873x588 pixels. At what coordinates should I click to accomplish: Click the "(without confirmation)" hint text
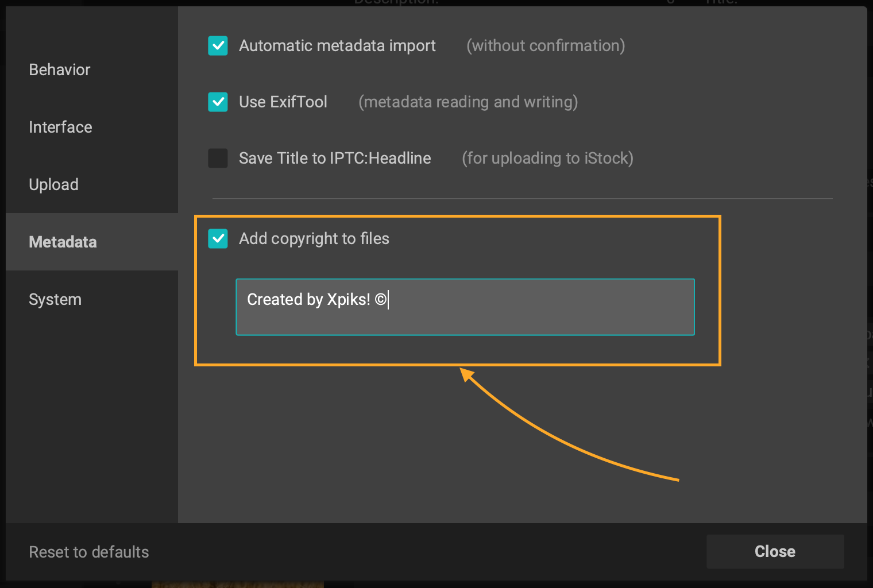pyautogui.click(x=545, y=46)
